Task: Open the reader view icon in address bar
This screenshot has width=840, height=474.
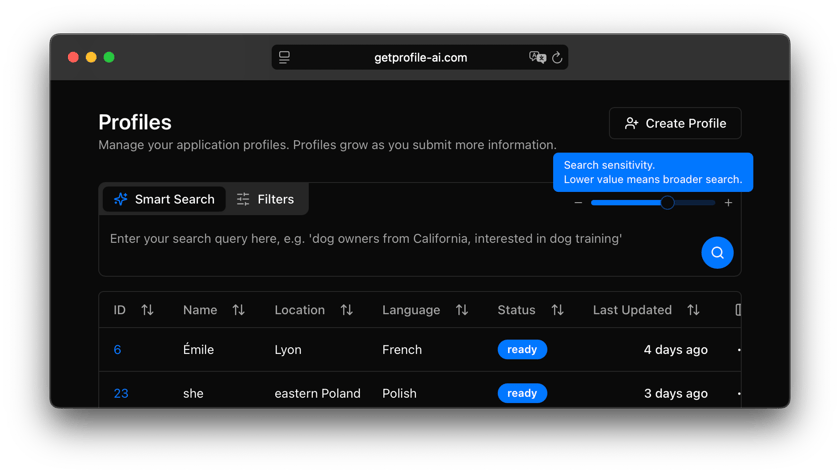Action: point(284,57)
